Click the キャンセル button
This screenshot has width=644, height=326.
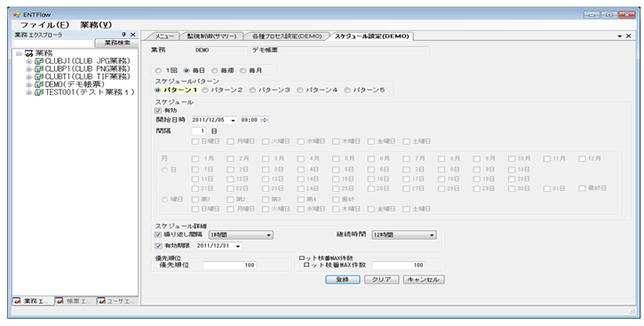[x=424, y=280]
